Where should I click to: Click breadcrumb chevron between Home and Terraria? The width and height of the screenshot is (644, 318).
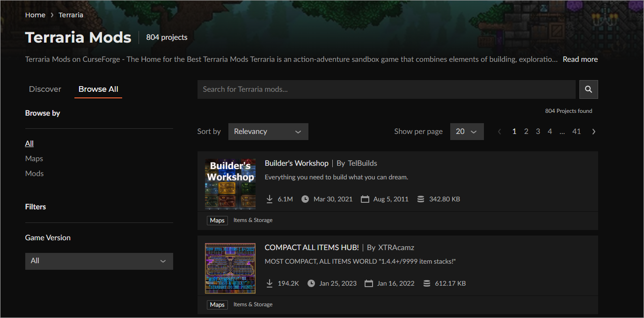tap(52, 15)
